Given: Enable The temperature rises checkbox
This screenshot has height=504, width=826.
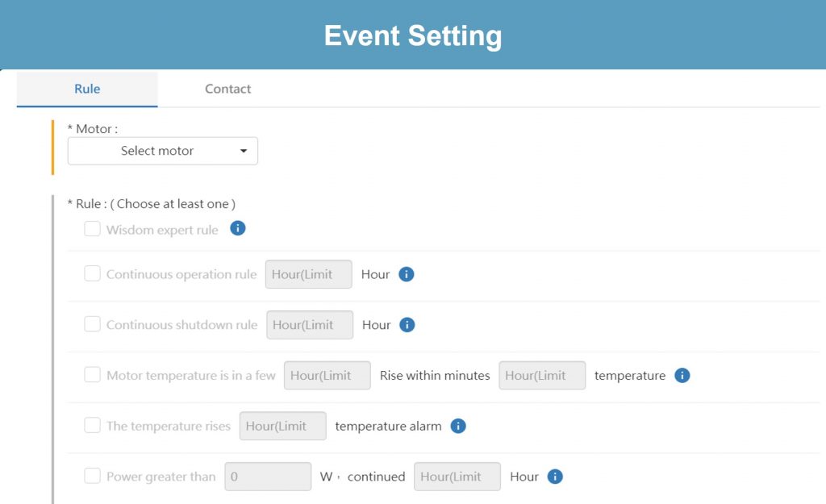Looking at the screenshot, I should click(x=93, y=426).
